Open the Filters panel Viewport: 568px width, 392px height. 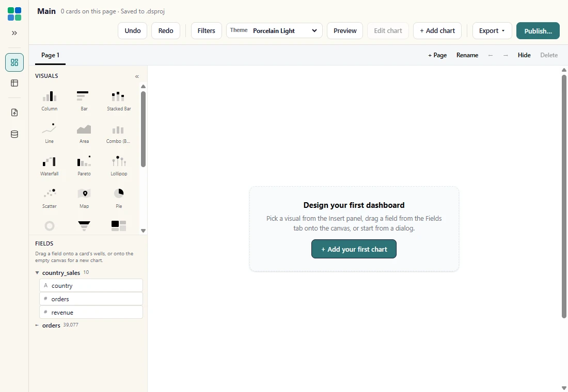[207, 31]
